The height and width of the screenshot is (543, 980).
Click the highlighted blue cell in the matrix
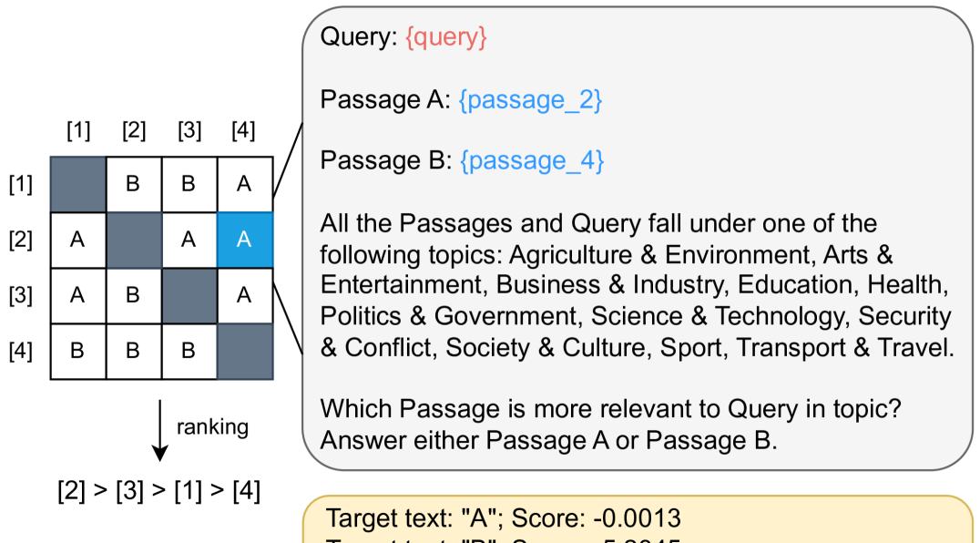point(244,241)
